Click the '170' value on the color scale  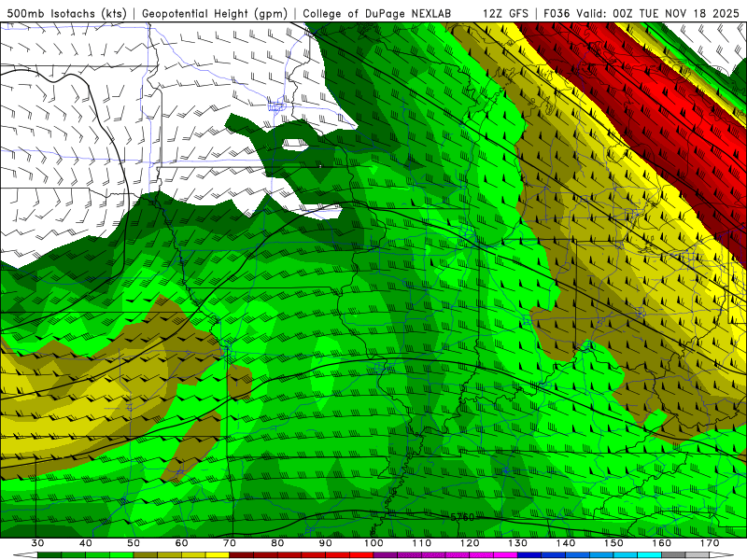pos(710,543)
